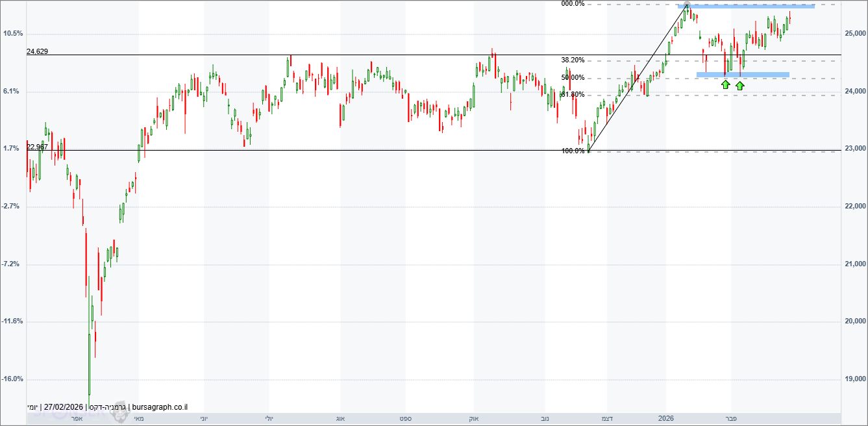
Task: Click the 22,967 support line label
Action: click(x=38, y=147)
